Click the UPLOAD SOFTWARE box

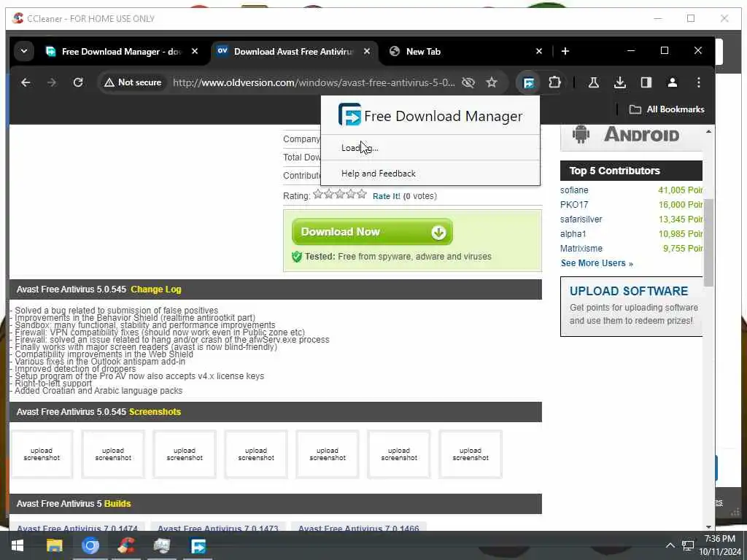[x=631, y=306]
